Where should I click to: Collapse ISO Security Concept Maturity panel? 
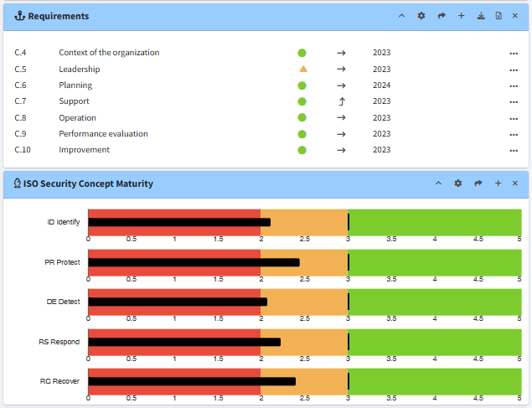point(436,183)
